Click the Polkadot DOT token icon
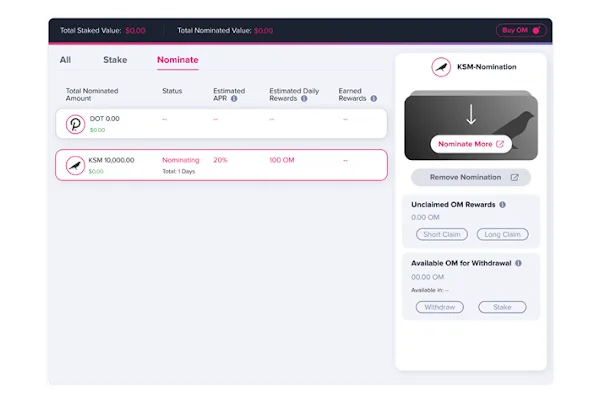This screenshot has width=600, height=400. pos(75,124)
